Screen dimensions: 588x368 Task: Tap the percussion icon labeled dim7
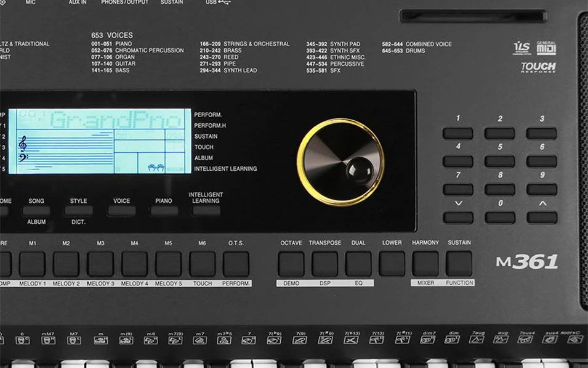pyautogui.click(x=428, y=340)
